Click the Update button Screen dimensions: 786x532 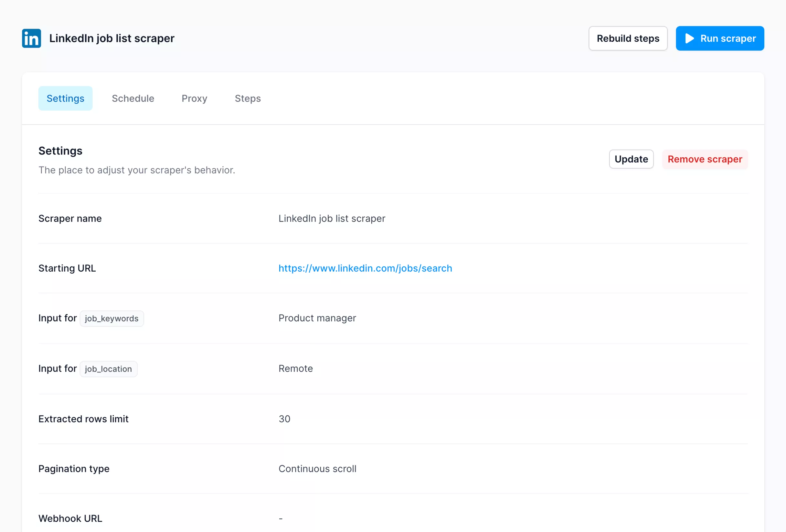tap(631, 159)
